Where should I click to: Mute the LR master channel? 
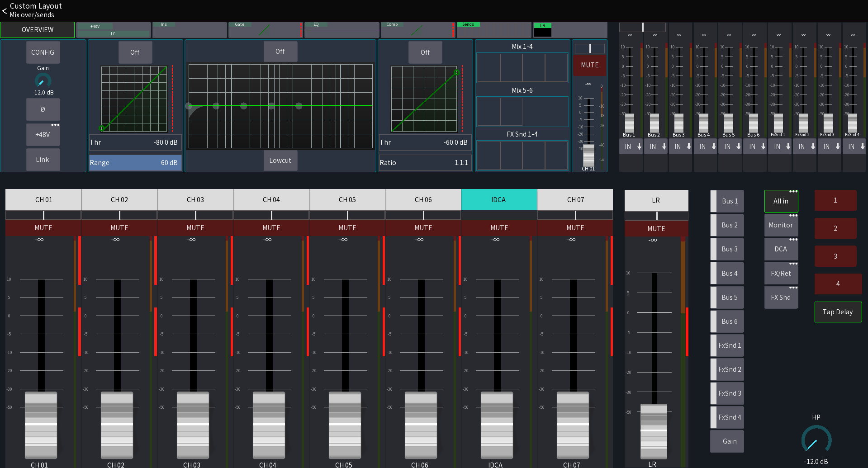656,228
